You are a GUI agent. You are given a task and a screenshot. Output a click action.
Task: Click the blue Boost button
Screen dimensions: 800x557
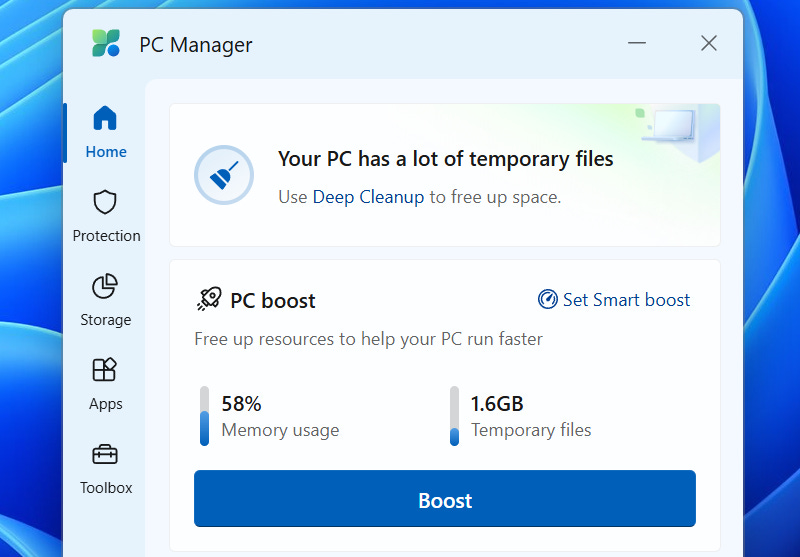[445, 498]
